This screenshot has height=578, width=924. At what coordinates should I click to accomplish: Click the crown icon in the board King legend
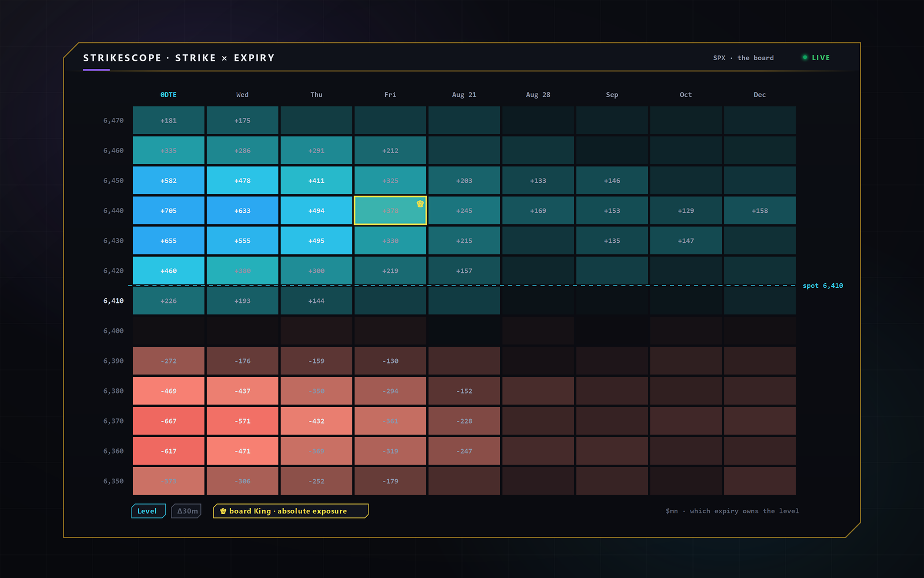(x=223, y=511)
